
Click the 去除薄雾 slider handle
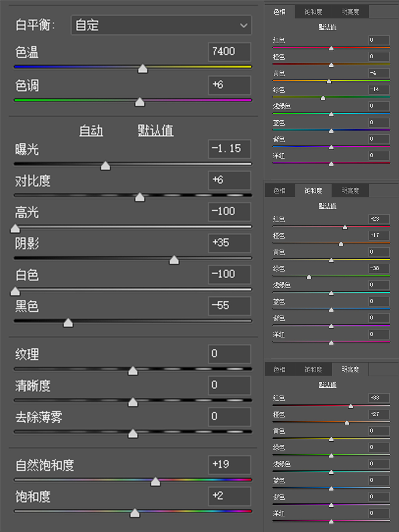[x=133, y=434]
